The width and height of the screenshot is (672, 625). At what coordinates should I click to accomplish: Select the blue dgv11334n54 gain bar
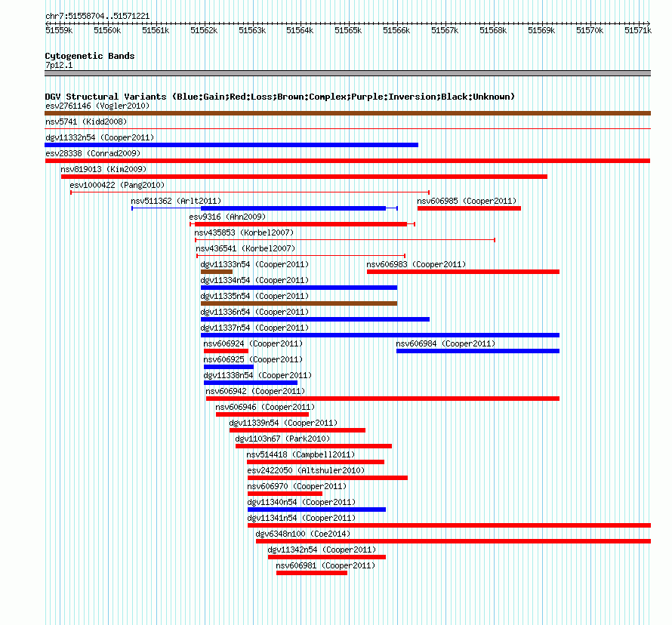pos(299,288)
